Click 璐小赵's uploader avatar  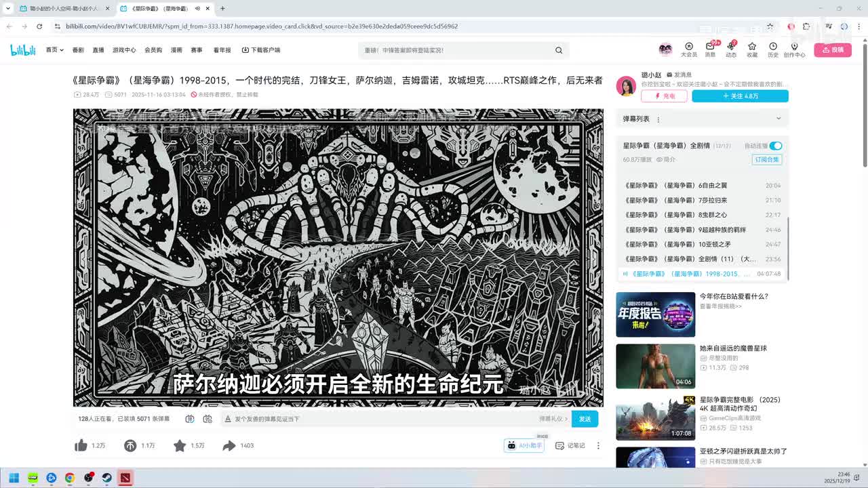coord(626,86)
